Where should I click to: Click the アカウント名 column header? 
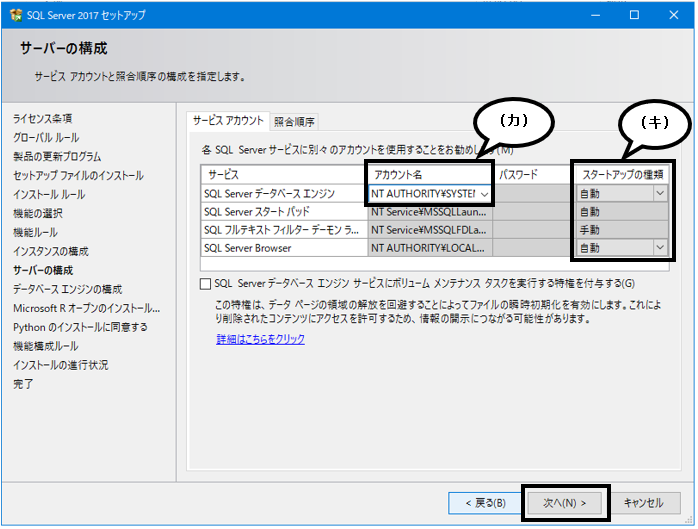click(x=430, y=175)
